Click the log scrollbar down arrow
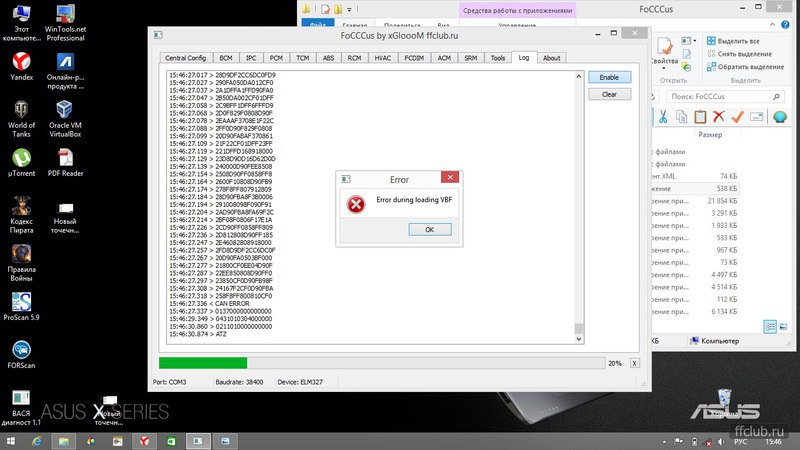 pyautogui.click(x=579, y=339)
